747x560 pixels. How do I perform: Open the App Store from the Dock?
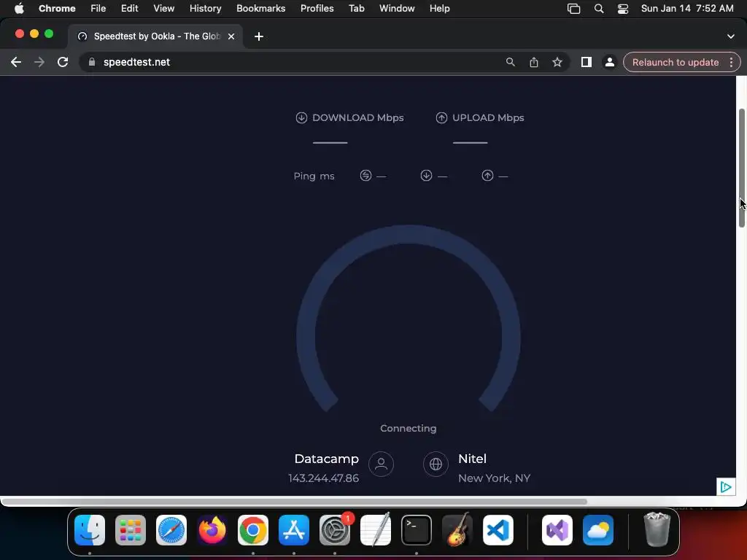coord(294,530)
